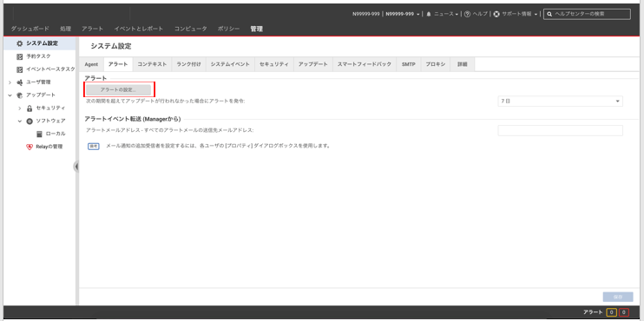Viewport: 644px width, 321px height.
Task: Click the アラートの設定... button
Action: pyautogui.click(x=118, y=89)
